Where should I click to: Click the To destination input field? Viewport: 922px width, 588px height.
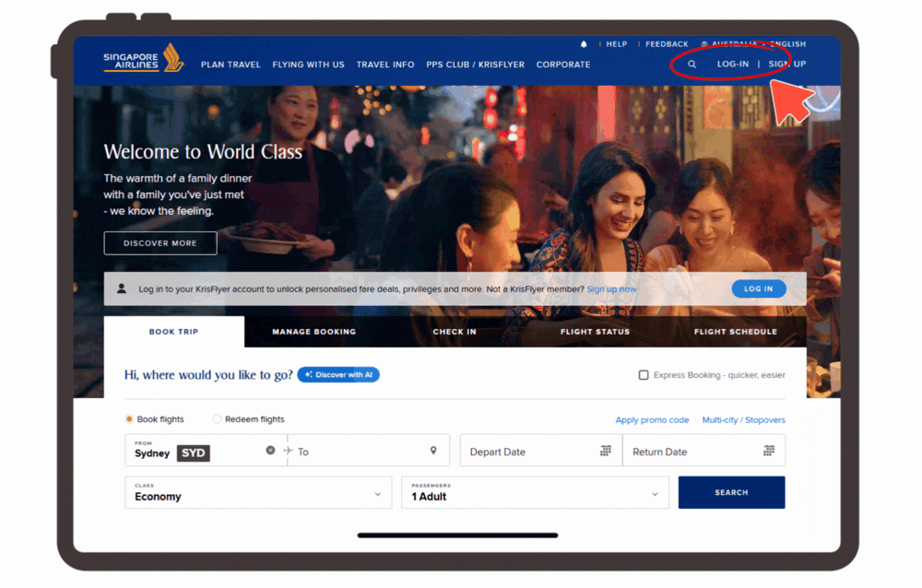pos(369,451)
